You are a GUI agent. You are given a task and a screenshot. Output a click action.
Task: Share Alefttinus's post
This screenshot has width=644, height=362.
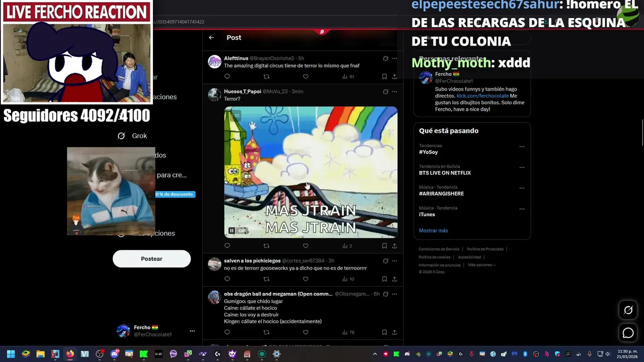(x=394, y=77)
